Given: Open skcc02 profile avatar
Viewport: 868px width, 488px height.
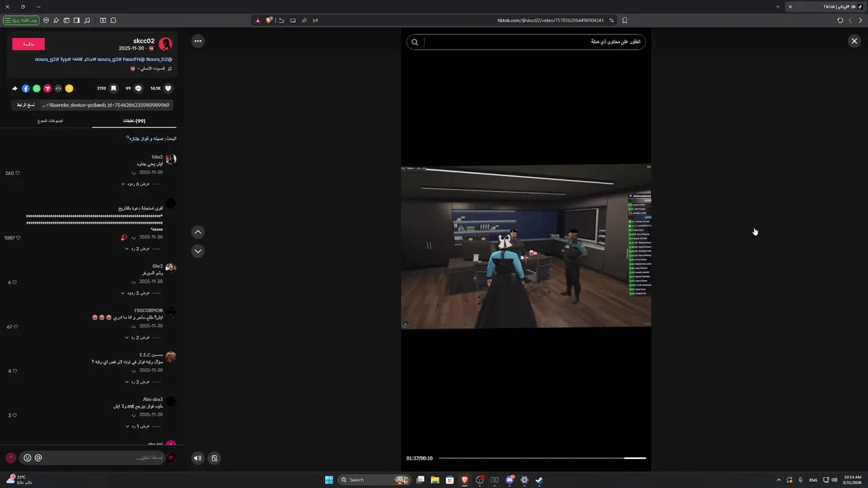Looking at the screenshot, I should (165, 44).
